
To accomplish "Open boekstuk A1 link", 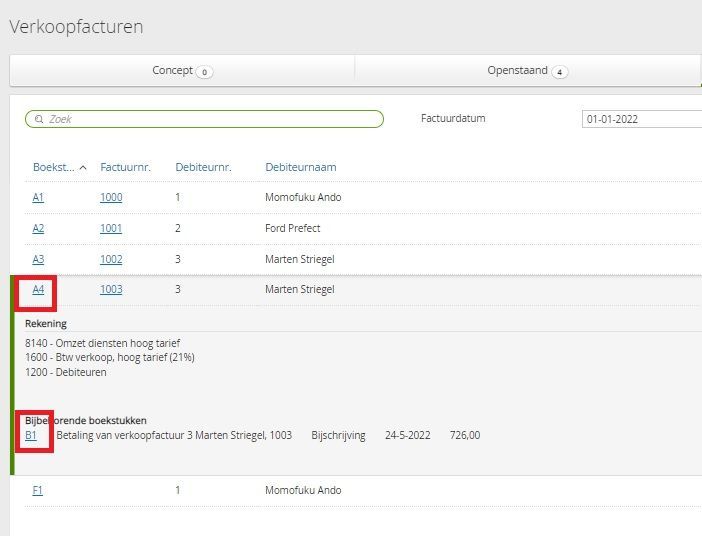I will click(38, 198).
